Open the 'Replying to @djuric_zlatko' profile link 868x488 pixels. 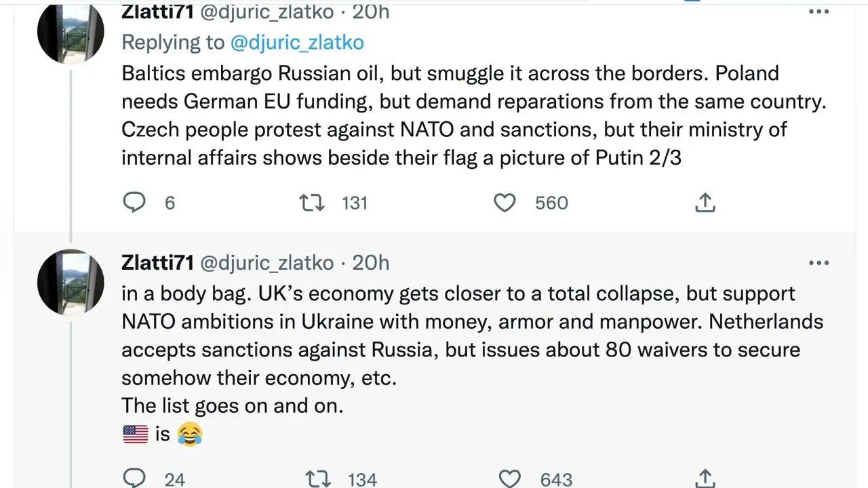[x=297, y=43]
